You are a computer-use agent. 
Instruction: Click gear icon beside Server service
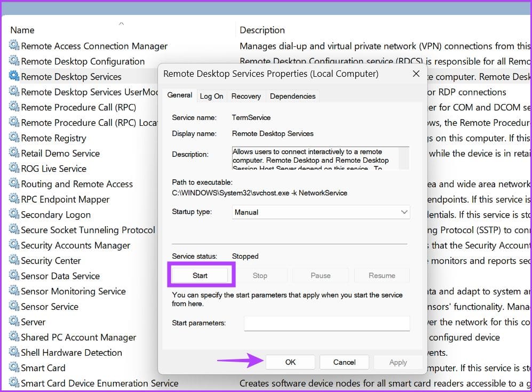[14, 321]
